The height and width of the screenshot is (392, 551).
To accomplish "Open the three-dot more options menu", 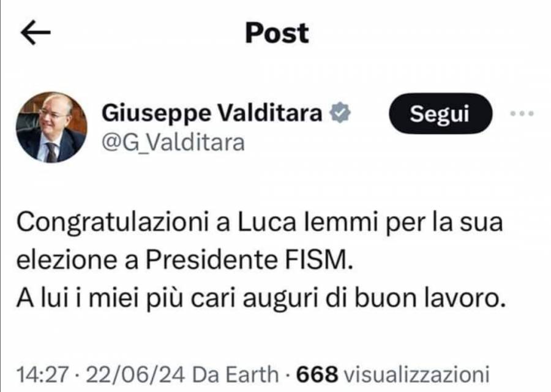I will [x=522, y=113].
